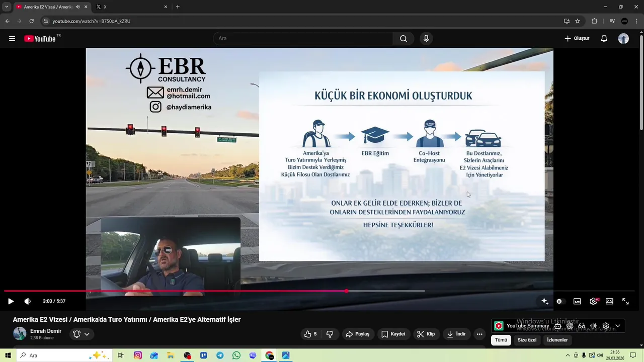Open more actions three-dot menu under video

pos(479,334)
